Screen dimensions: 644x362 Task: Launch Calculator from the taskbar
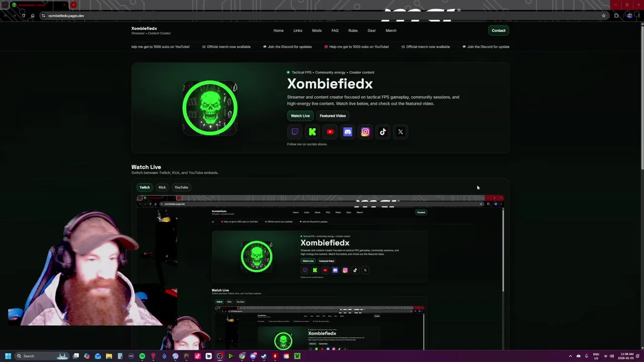[x=120, y=356]
